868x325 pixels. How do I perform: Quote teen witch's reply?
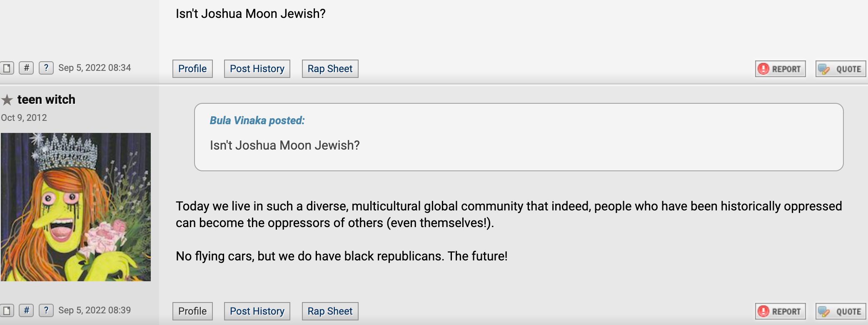coord(841,311)
